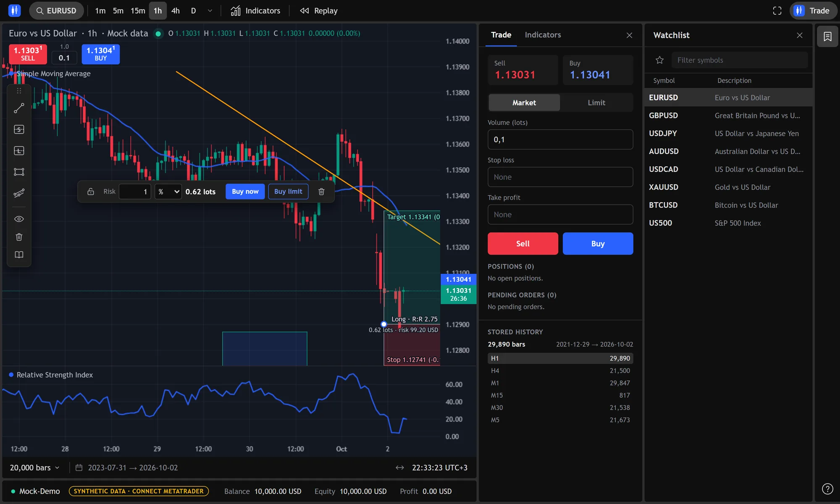Delete all drawings with toolbar trash icon
Screen dimensions: 840x504
[x=19, y=237]
